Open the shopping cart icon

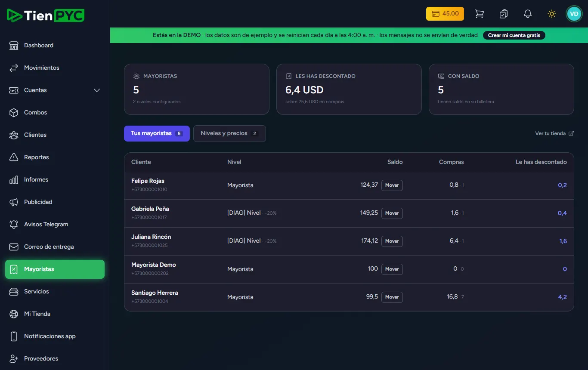479,14
